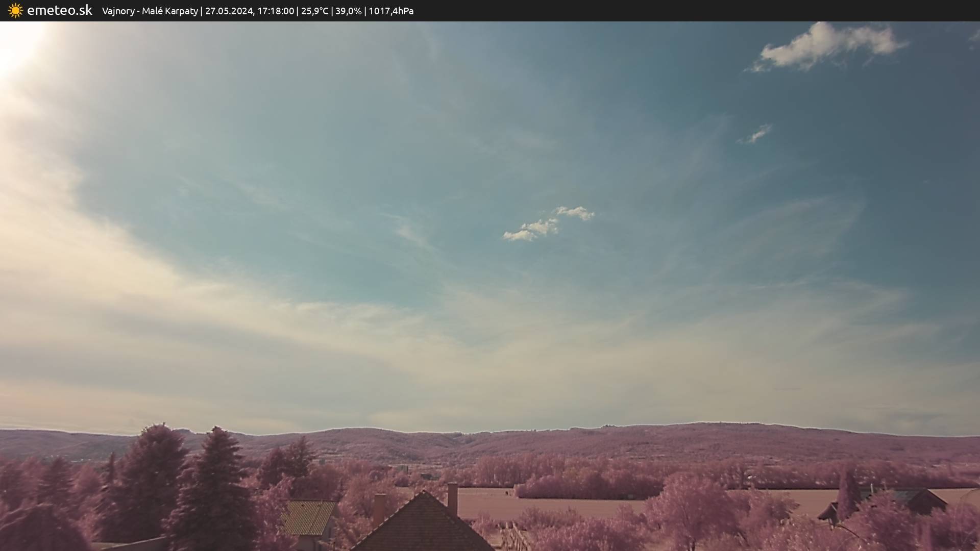Click the emeteo.sk site name
Image resolution: width=980 pixels, height=551 pixels.
[59, 11]
